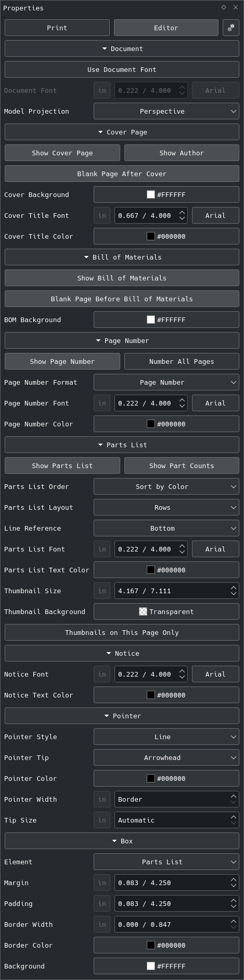Image resolution: width=244 pixels, height=980 pixels.
Task: Choose Cover Title Font Arial button
Action: coord(215,215)
